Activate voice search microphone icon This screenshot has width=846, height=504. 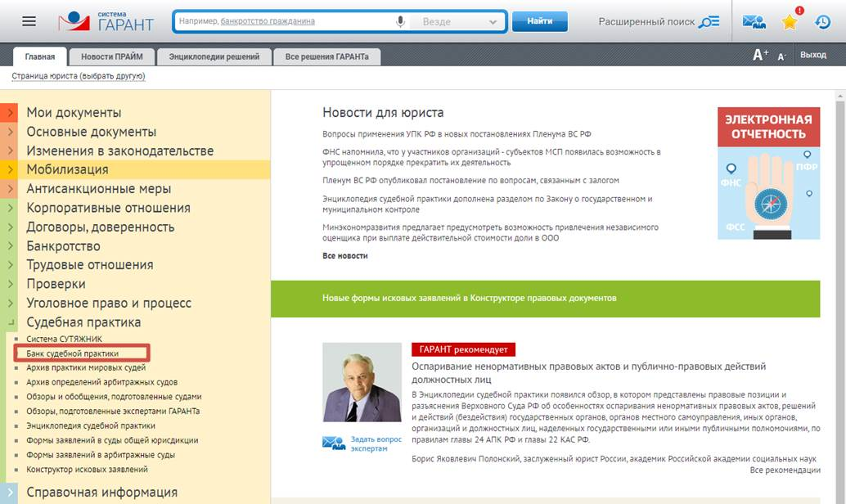click(400, 21)
